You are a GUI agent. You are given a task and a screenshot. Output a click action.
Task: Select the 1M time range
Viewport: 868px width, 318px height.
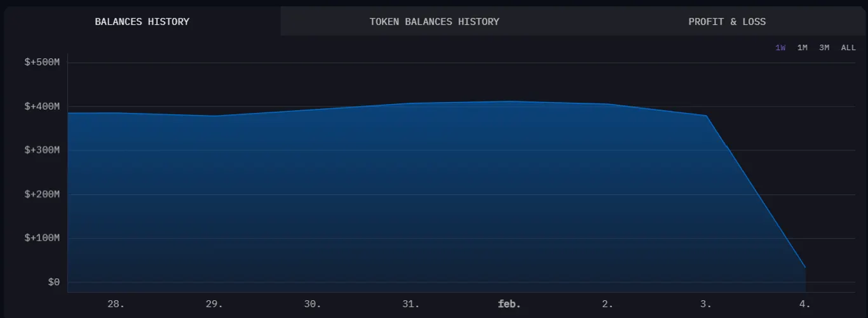(x=803, y=48)
